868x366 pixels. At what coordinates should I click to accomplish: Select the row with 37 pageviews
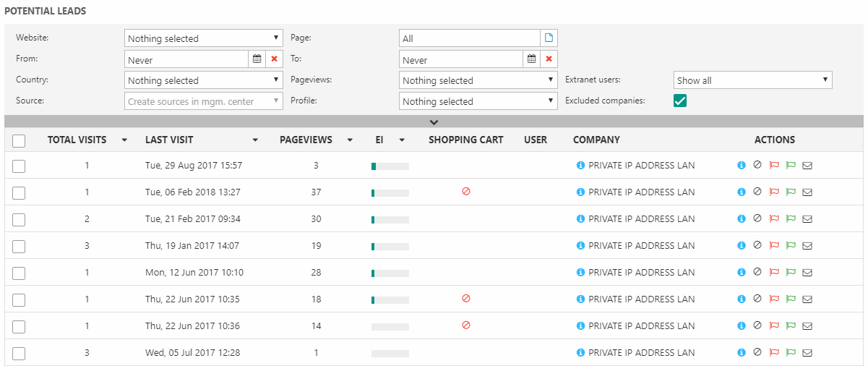(x=19, y=192)
